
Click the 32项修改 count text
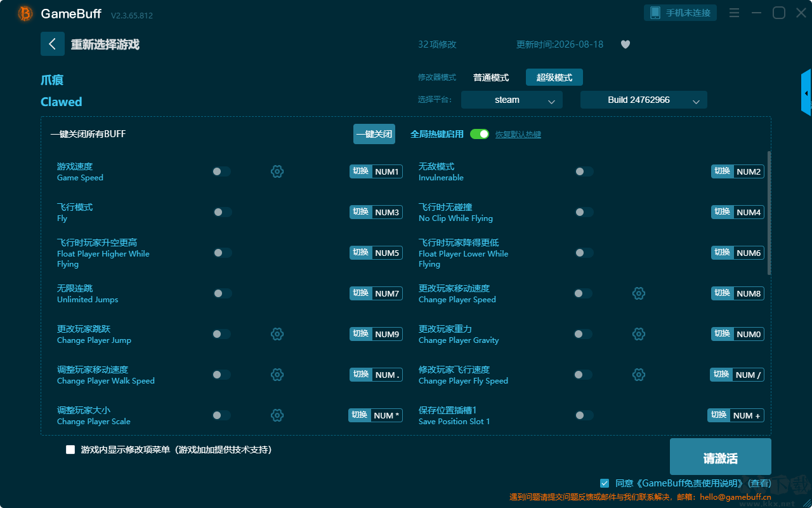point(437,44)
